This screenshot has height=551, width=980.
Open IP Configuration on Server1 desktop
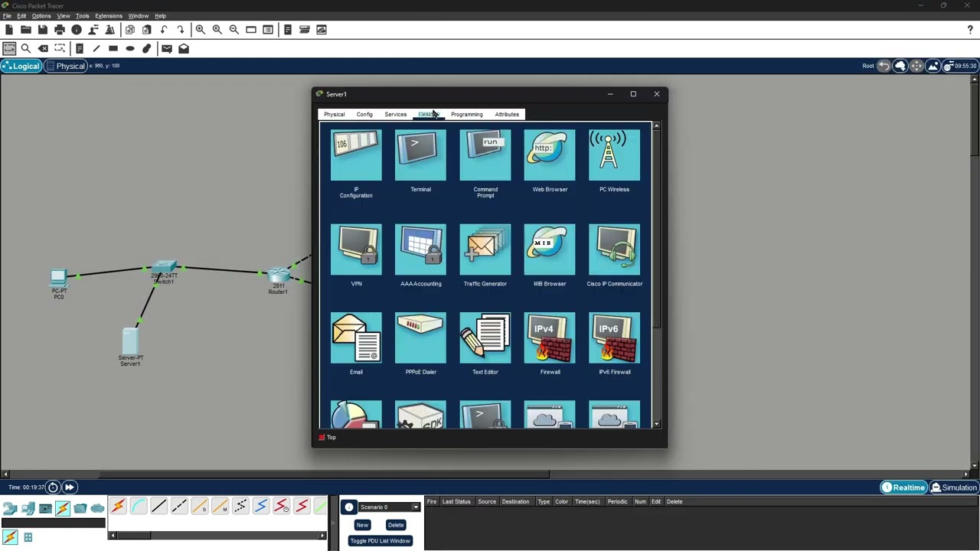(x=356, y=156)
